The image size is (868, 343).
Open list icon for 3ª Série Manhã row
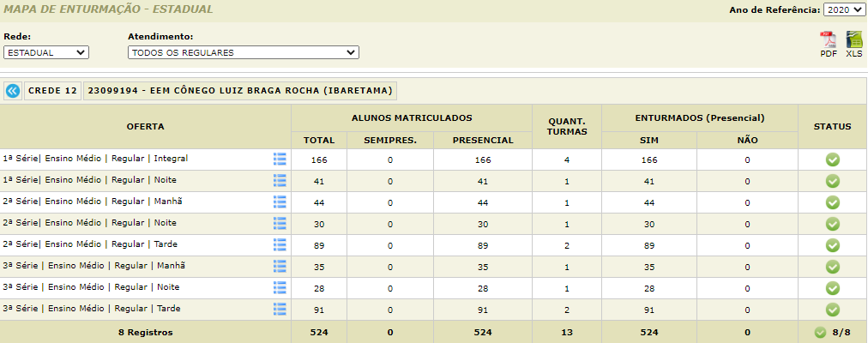pos(280,266)
